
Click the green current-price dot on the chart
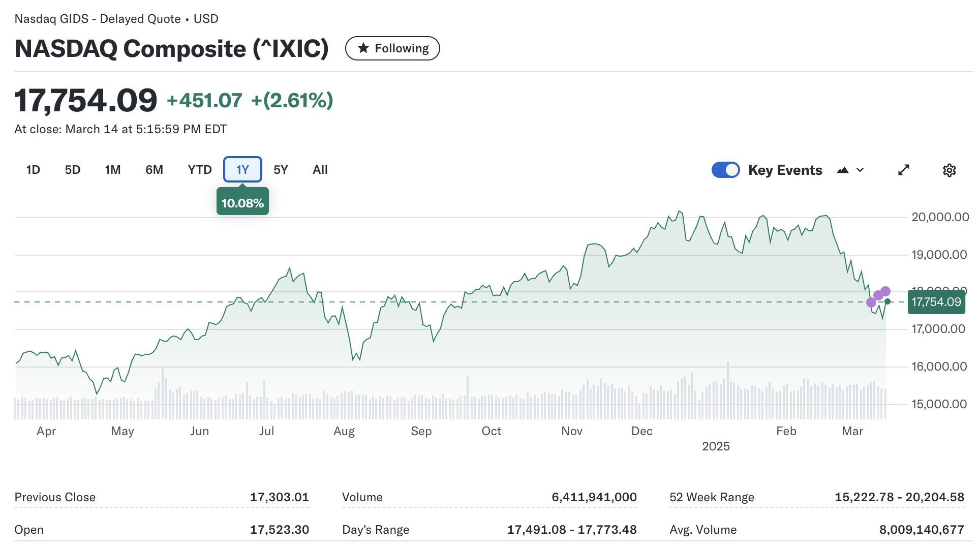pos(887,302)
